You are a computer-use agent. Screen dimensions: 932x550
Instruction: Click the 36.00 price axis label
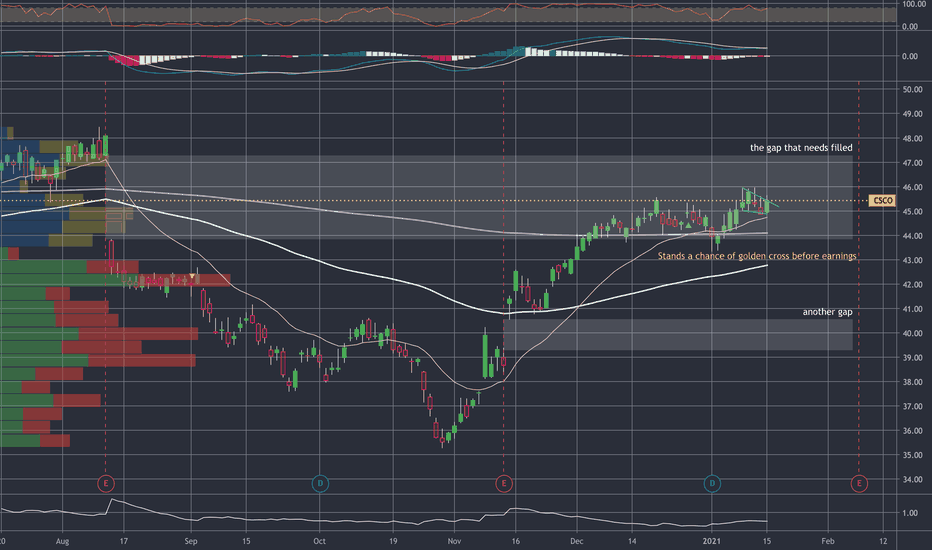[x=912, y=430]
